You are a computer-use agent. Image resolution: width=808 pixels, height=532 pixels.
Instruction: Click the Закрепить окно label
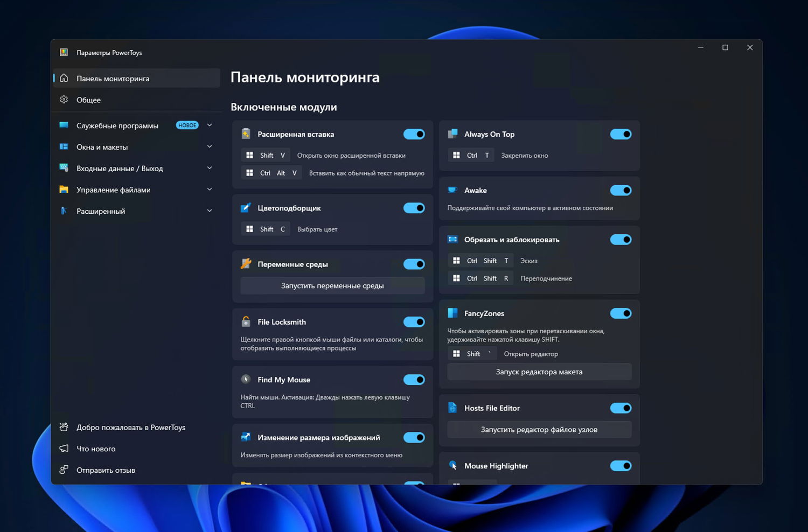[x=525, y=156]
